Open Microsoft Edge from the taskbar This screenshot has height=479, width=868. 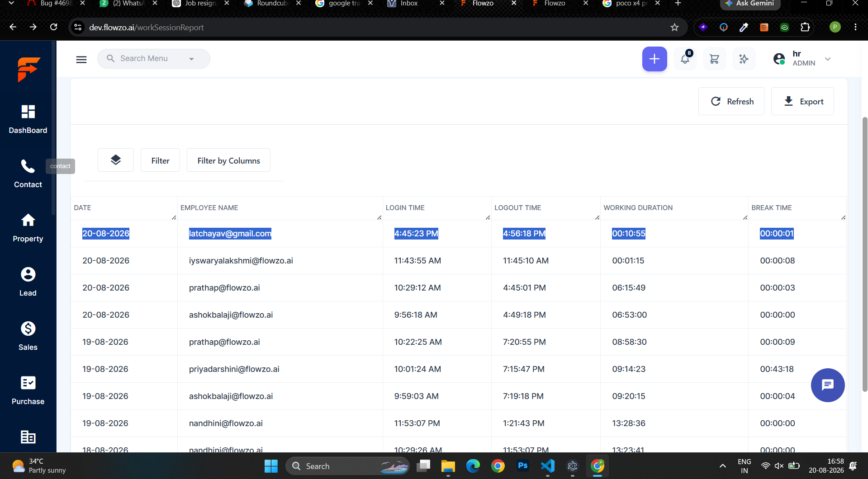coord(473,466)
